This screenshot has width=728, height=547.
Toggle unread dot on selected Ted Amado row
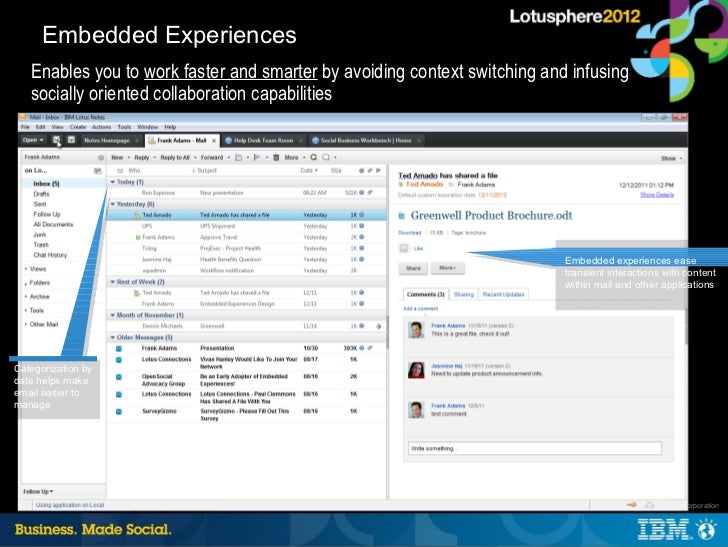point(362,215)
